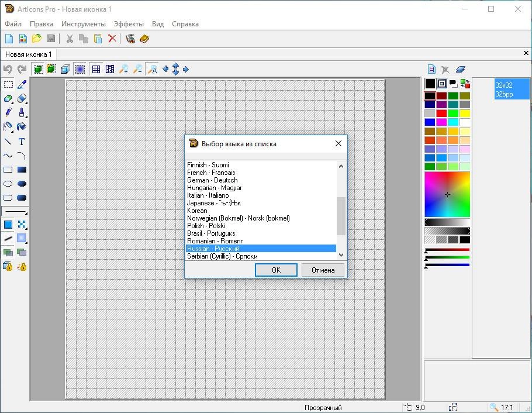532x413 pixels.
Task: Select the empty Rectangle tool
Action: click(x=8, y=170)
